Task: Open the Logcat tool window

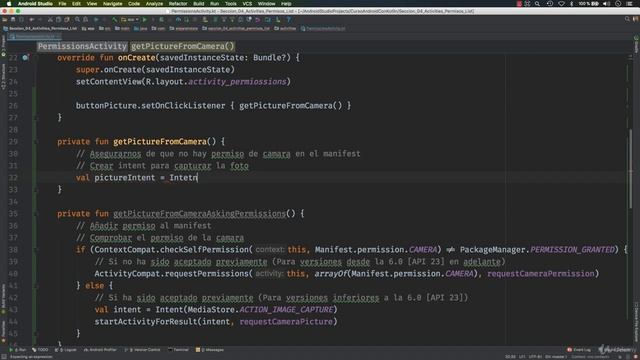Action: (65, 350)
